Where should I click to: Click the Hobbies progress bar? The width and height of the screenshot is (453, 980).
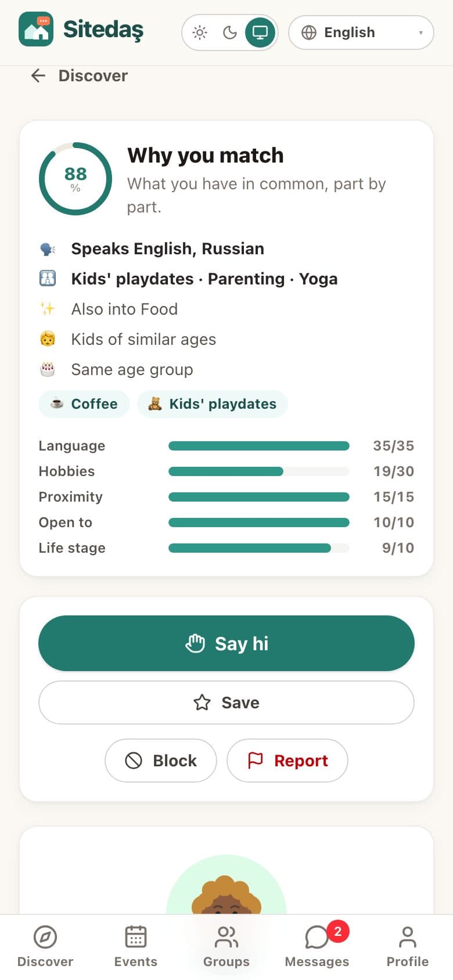pyautogui.click(x=259, y=471)
